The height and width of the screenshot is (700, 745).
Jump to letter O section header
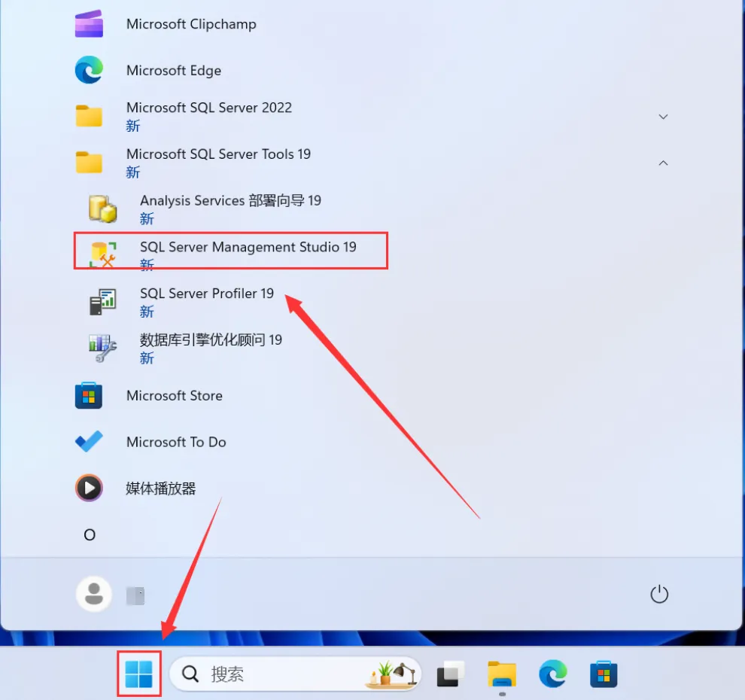[90, 535]
